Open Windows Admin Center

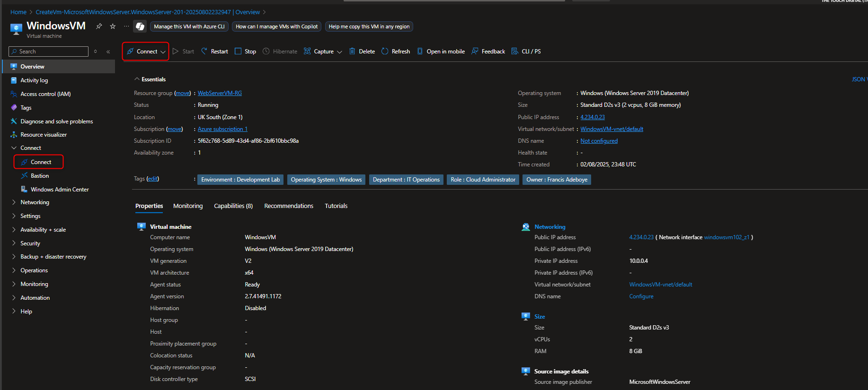60,190
